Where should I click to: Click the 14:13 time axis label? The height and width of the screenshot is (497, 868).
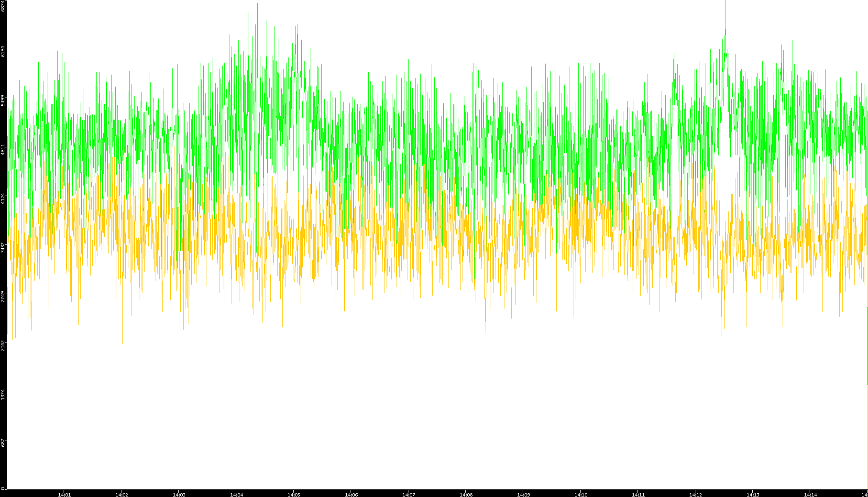(x=753, y=494)
